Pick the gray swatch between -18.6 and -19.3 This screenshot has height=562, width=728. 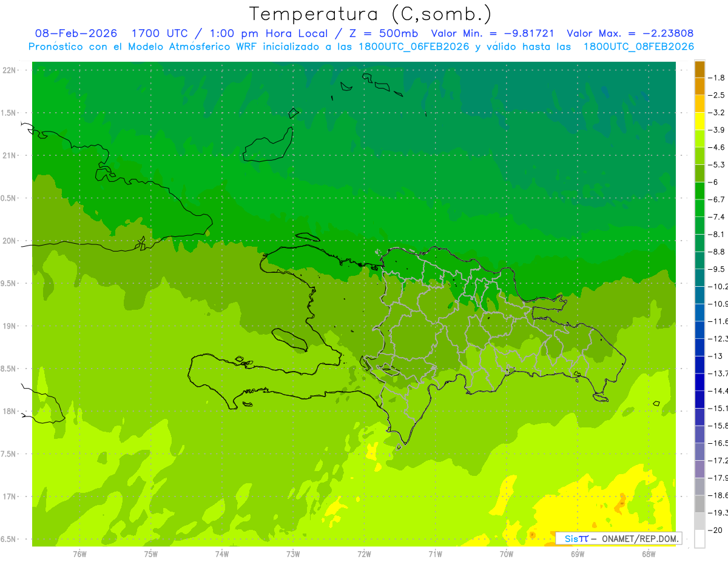[x=699, y=504]
